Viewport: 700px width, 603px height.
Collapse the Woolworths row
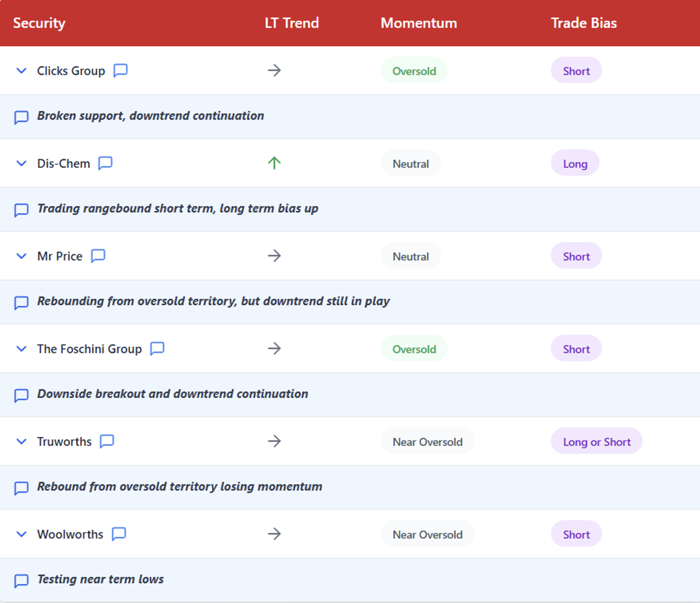(21, 534)
